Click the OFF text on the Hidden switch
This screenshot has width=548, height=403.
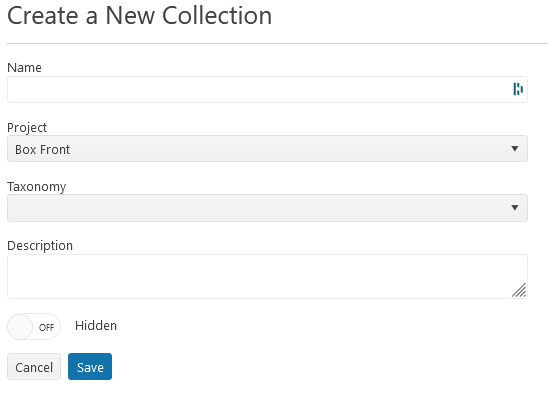[46, 328]
